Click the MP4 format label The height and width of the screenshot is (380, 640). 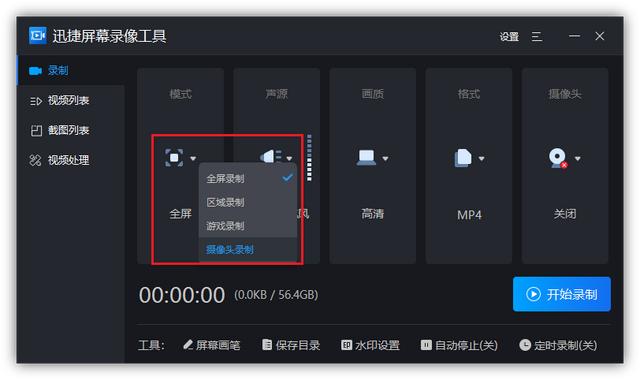coord(469,215)
